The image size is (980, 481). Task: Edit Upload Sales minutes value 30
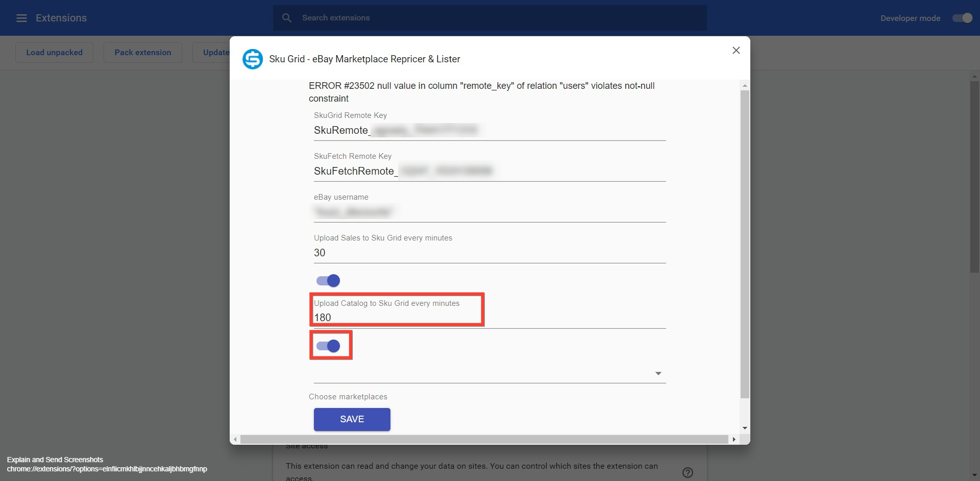pos(490,253)
